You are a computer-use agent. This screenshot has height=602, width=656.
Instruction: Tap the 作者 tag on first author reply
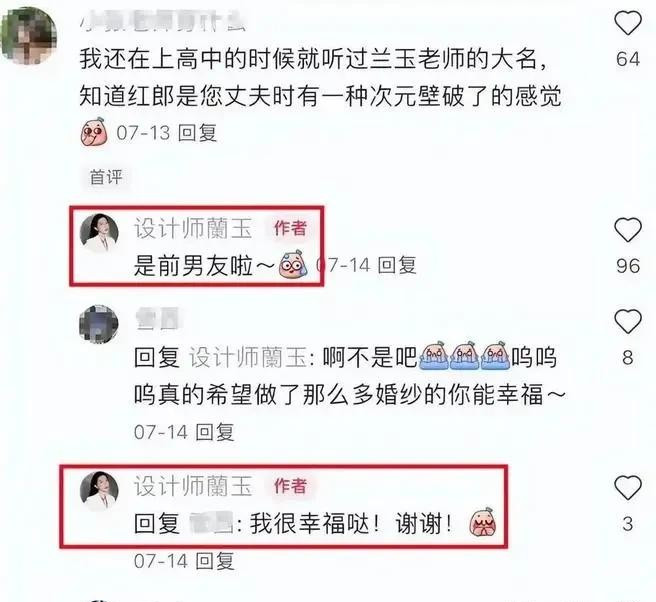coord(290,228)
